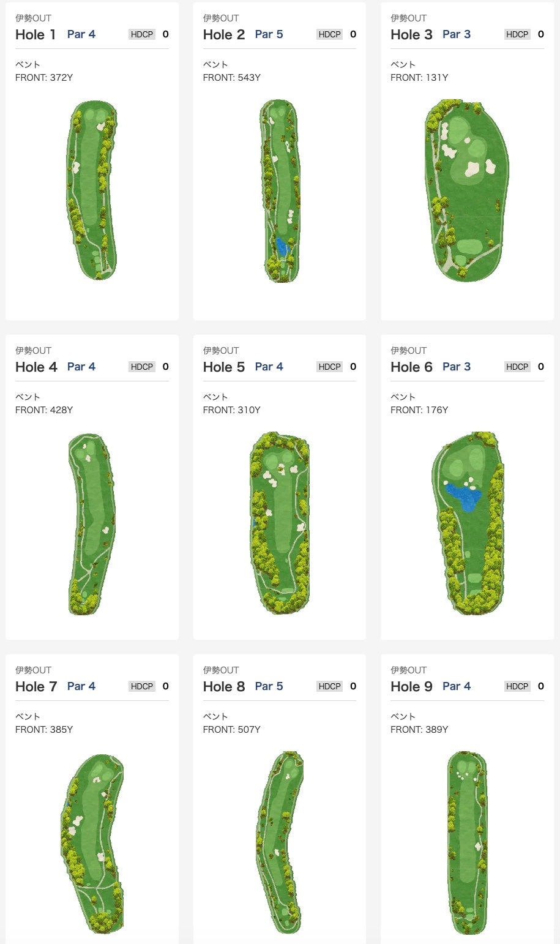View the Hole 5 course layout image
Screen dimensions: 560x944
280,523
